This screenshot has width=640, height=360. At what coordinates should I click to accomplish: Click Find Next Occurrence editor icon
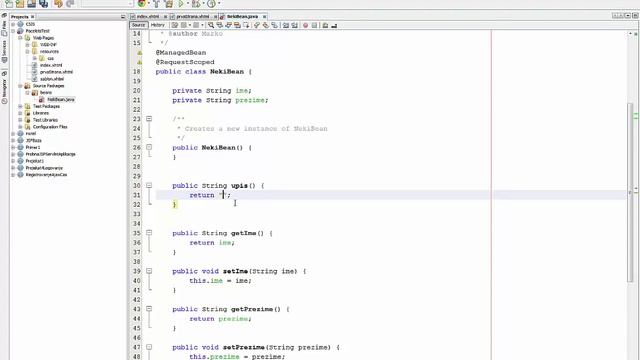(229, 25)
